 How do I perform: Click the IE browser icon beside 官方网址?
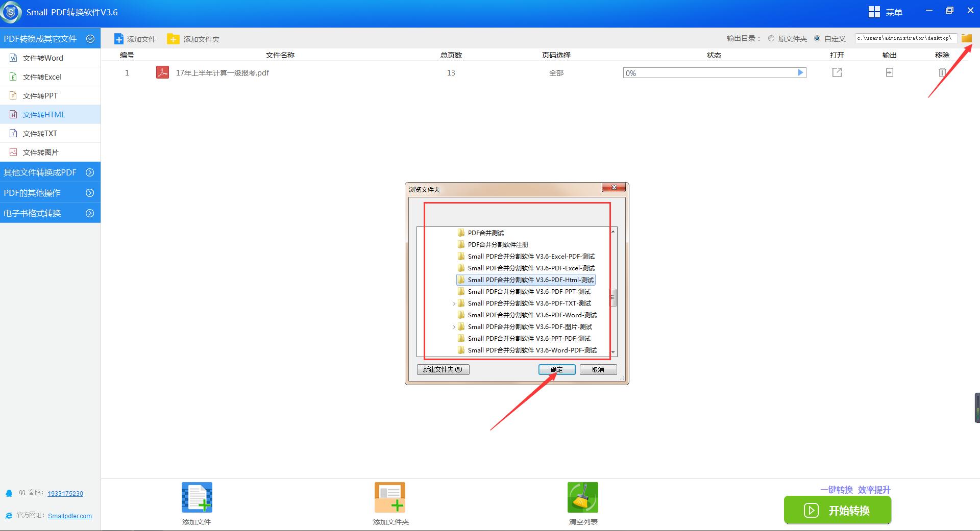click(9, 516)
